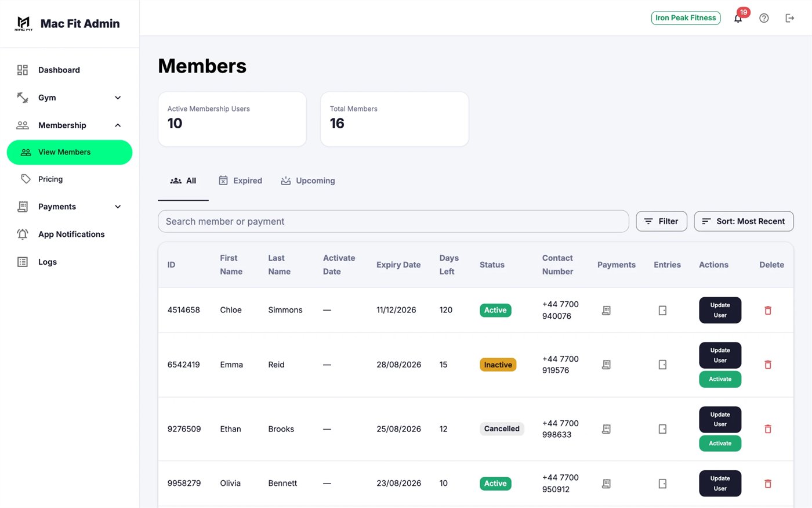Viewport: 812px width, 508px height.
Task: Expand the Gym sidebar section
Action: [70, 98]
